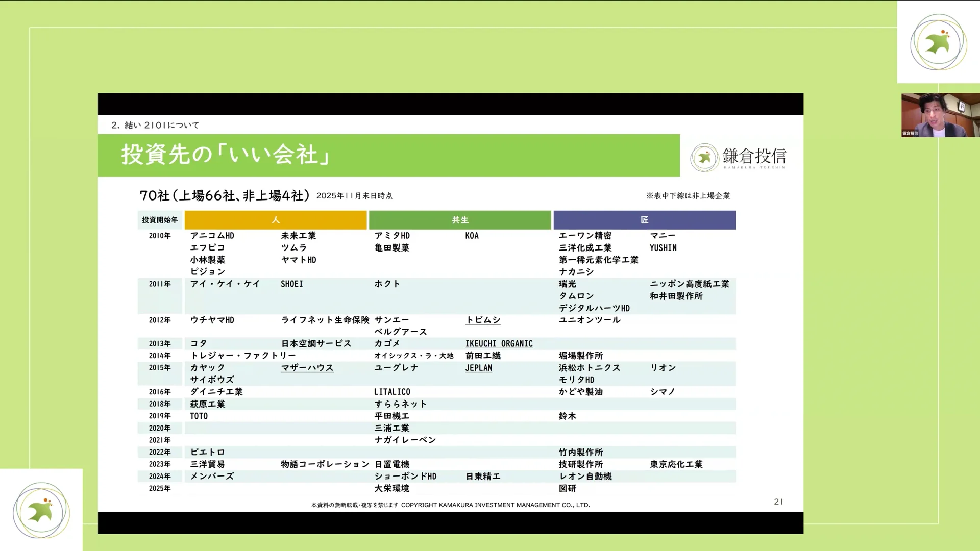
Task: Click the Kamakura Toshin logo at bottom left corner
Action: 41,510
